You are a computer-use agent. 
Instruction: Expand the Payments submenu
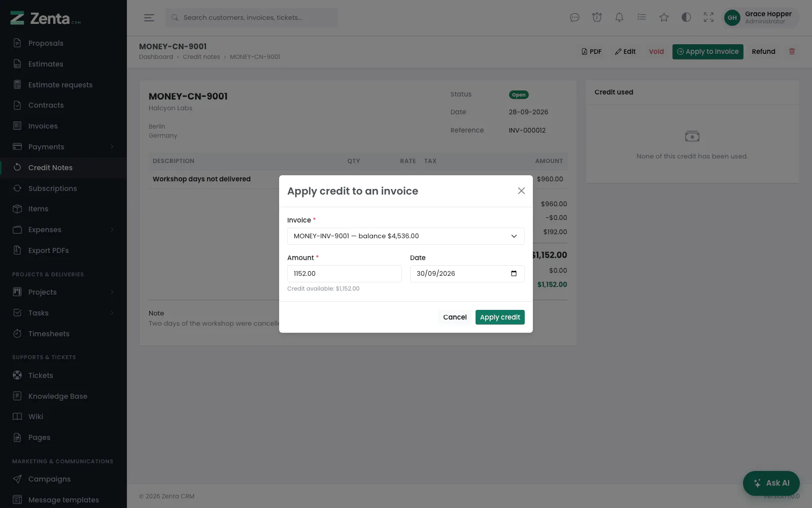click(63, 147)
